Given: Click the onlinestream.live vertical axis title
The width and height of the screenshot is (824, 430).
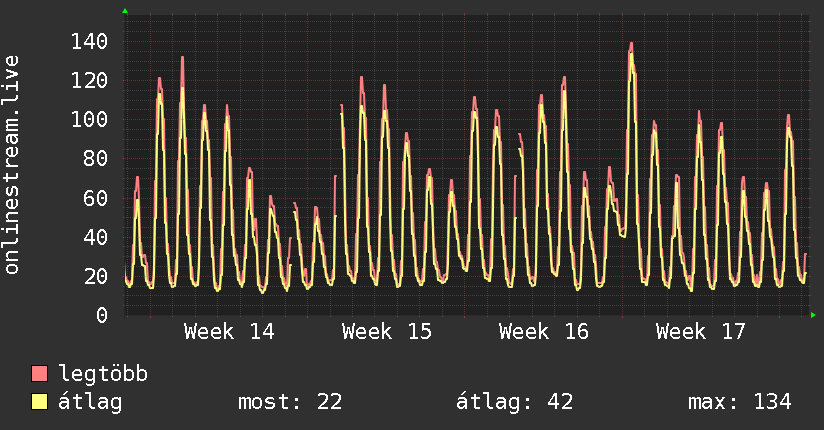Looking at the screenshot, I should click(12, 165).
